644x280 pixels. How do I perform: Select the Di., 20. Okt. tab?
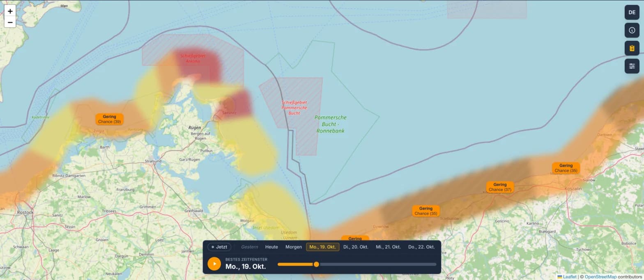356,247
